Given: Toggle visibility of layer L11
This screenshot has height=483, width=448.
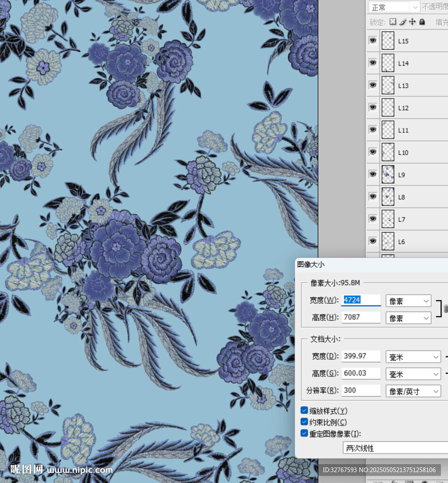Looking at the screenshot, I should (373, 130).
